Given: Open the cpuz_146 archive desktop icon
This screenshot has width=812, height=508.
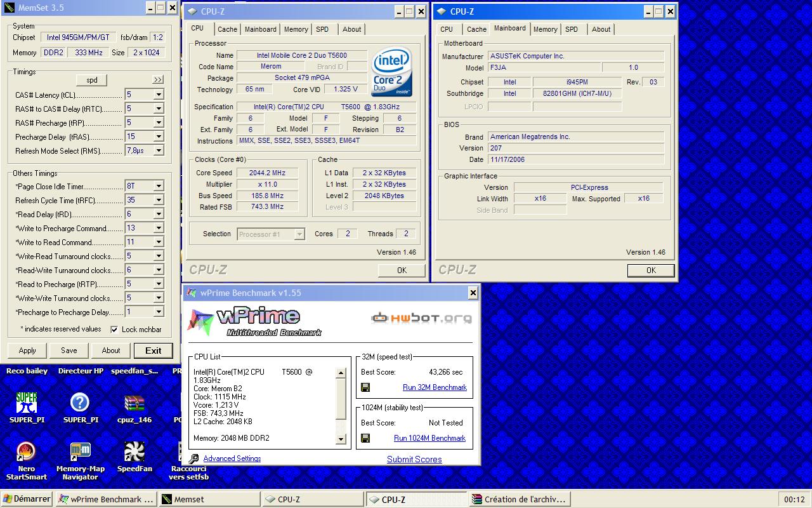Looking at the screenshot, I should point(134,403).
